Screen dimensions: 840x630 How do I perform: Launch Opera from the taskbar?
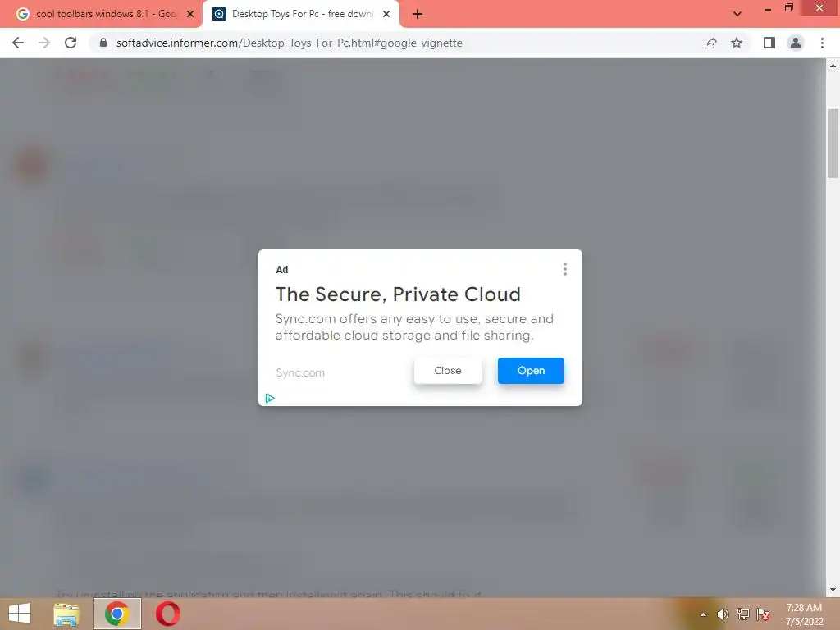point(167,614)
